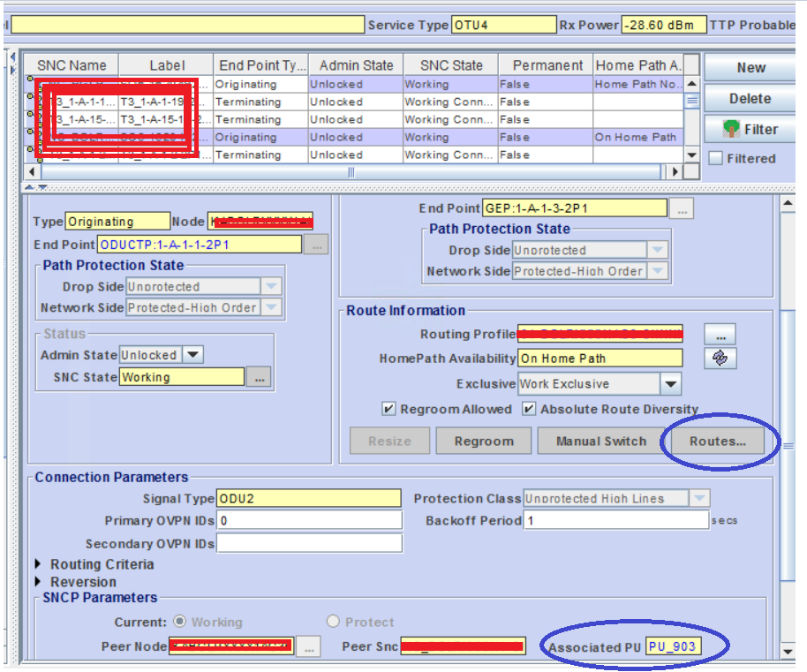Toggle Absolute Route Diversity off
This screenshot has height=672, width=807.
(x=528, y=408)
